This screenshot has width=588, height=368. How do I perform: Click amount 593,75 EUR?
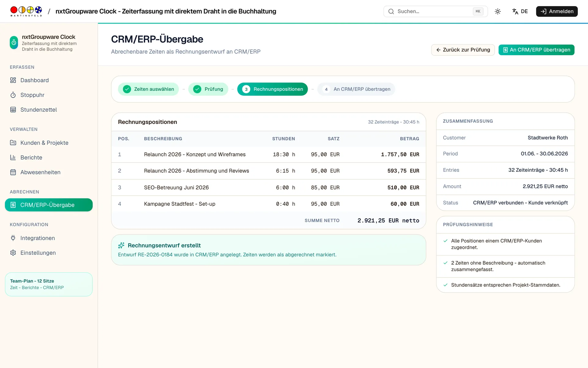pyautogui.click(x=403, y=171)
